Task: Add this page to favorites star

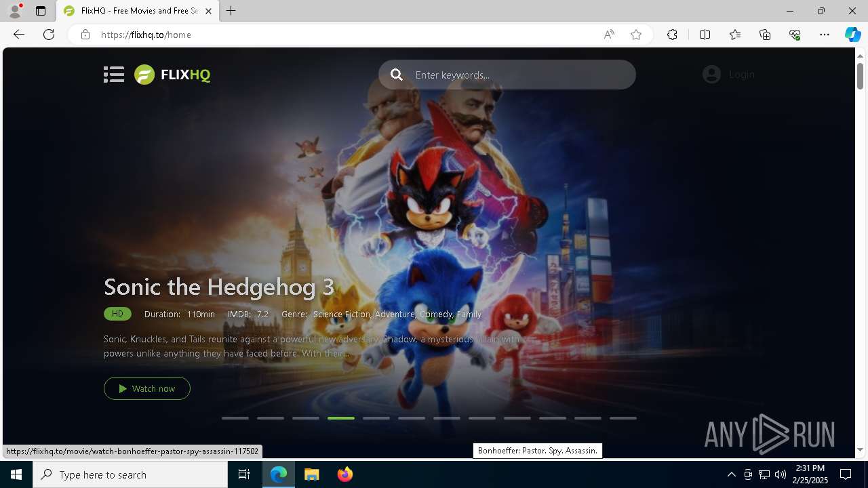Action: tap(636, 35)
